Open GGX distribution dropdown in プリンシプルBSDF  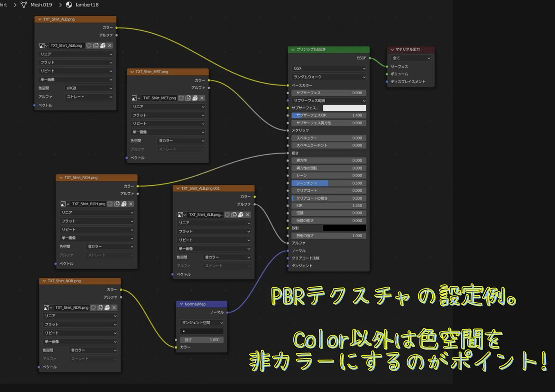click(x=329, y=68)
